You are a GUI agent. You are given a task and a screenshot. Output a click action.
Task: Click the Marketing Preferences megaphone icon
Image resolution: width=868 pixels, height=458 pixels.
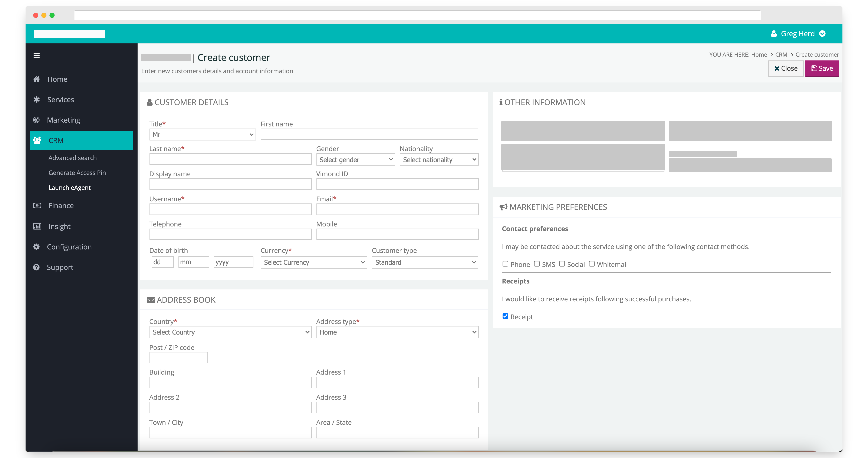[503, 207]
